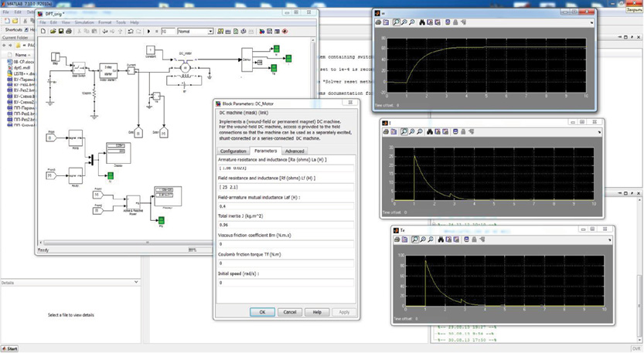644x353 pixels.
Task: Select zoom X-axis in the Te scope
Action: 423,239
